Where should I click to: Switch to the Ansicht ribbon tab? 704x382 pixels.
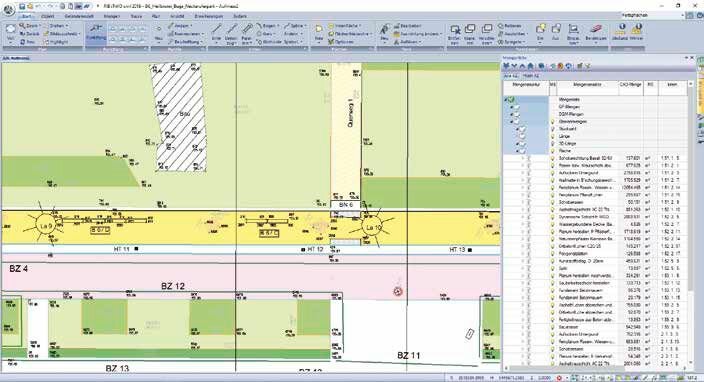point(177,16)
